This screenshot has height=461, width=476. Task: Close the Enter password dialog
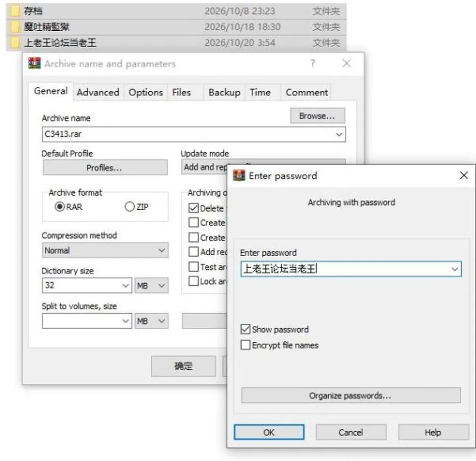[464, 175]
